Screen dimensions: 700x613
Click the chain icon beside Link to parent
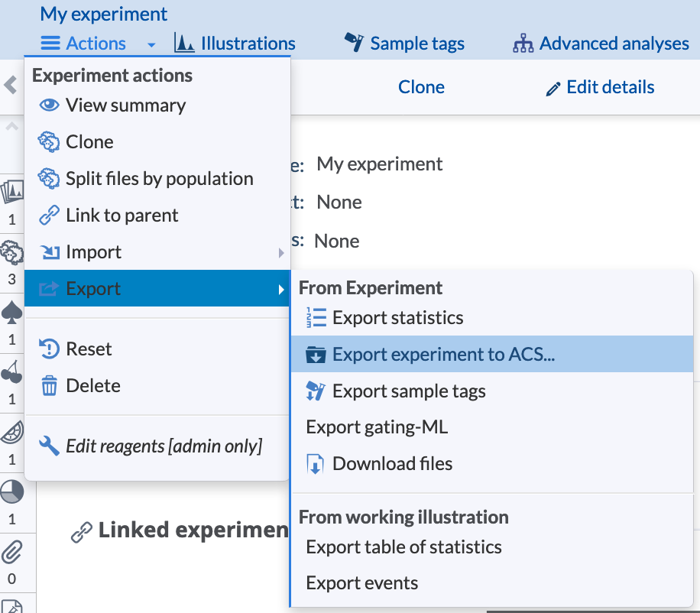click(x=49, y=216)
